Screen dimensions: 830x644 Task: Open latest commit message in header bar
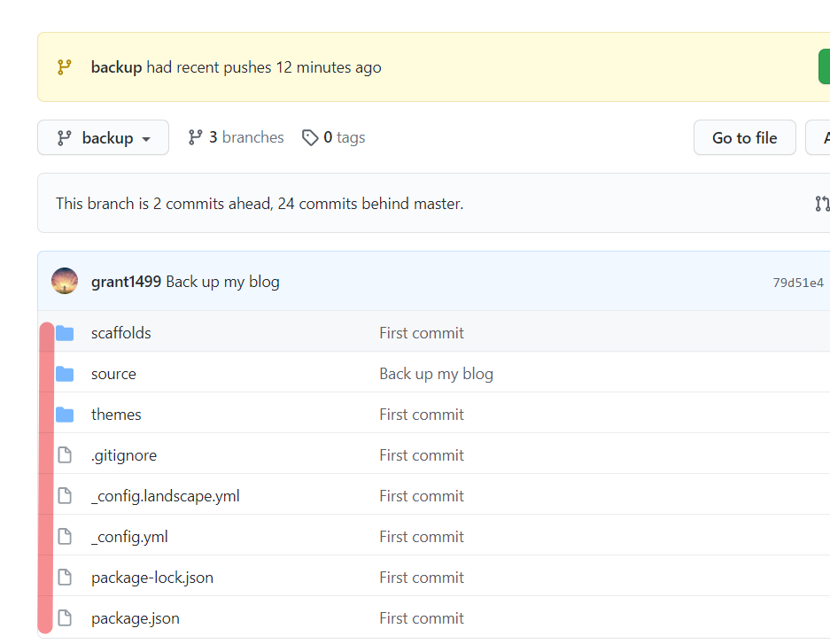[223, 282]
